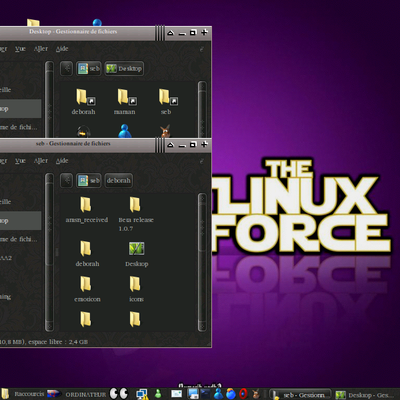Screen dimensions: 400x400
Task: Roll up the Desktop window with the shade arrow
Action: click(171, 33)
